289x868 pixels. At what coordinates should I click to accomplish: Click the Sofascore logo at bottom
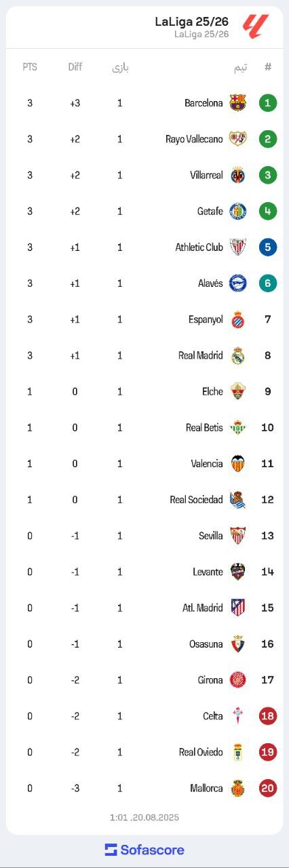144,850
